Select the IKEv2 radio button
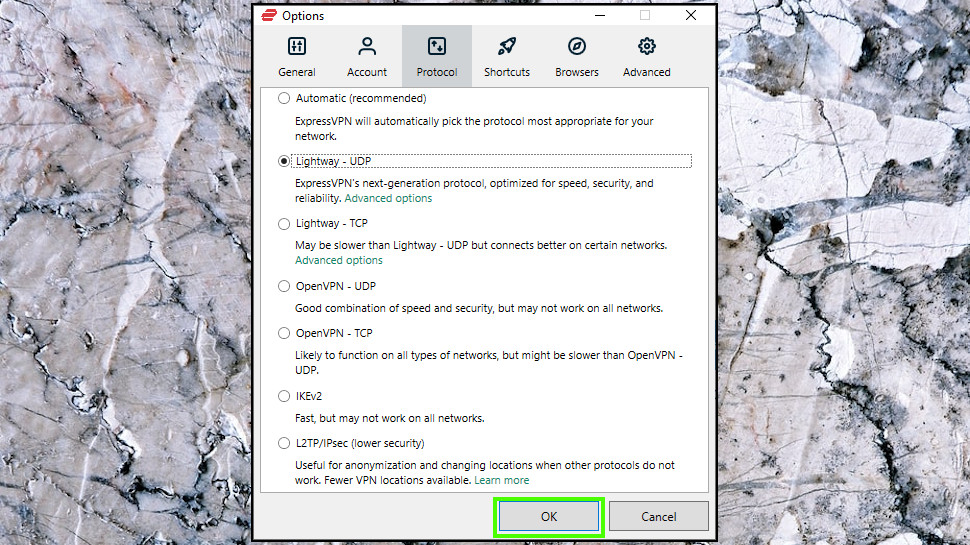The height and width of the screenshot is (545, 970). [284, 396]
